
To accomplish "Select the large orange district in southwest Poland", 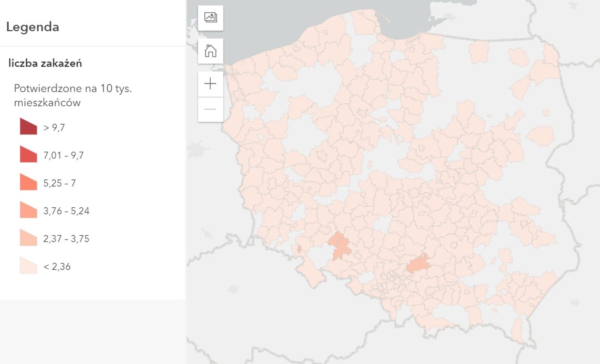I will pos(339,246).
